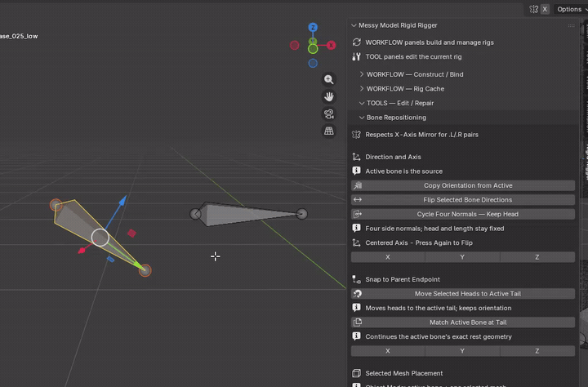Click Flip Selected Bone Directions
This screenshot has width=588, height=387.
click(463, 200)
